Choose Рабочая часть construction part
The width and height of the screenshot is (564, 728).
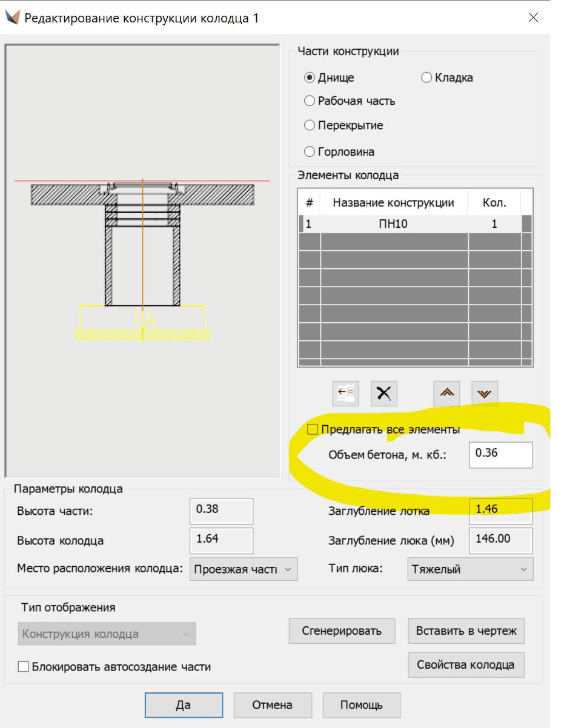click(310, 101)
